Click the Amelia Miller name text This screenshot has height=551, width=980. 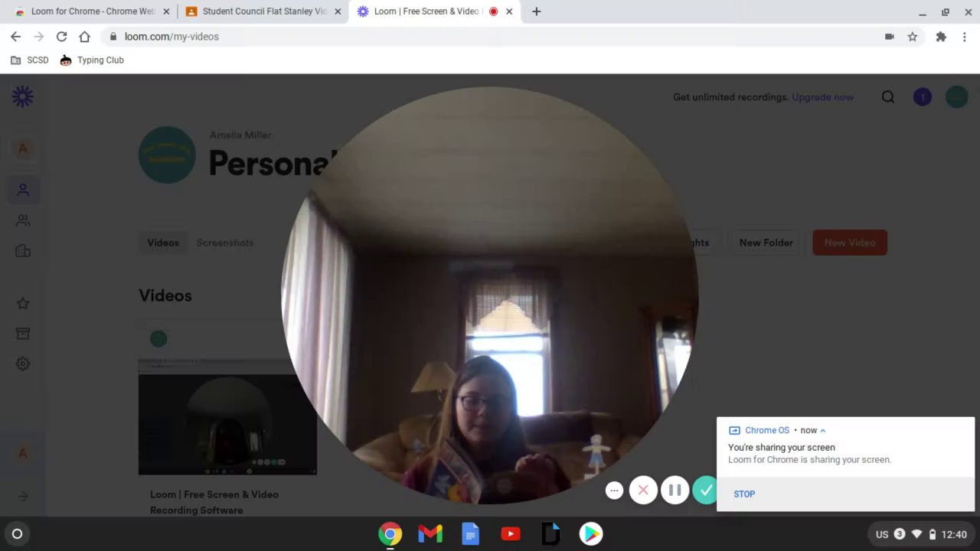pos(240,135)
